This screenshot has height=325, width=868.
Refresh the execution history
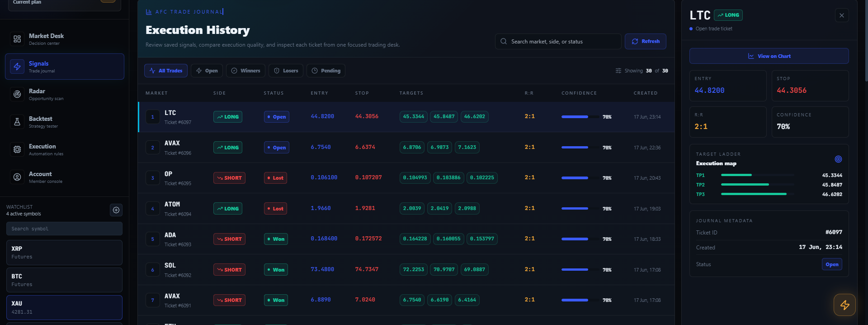pos(646,41)
